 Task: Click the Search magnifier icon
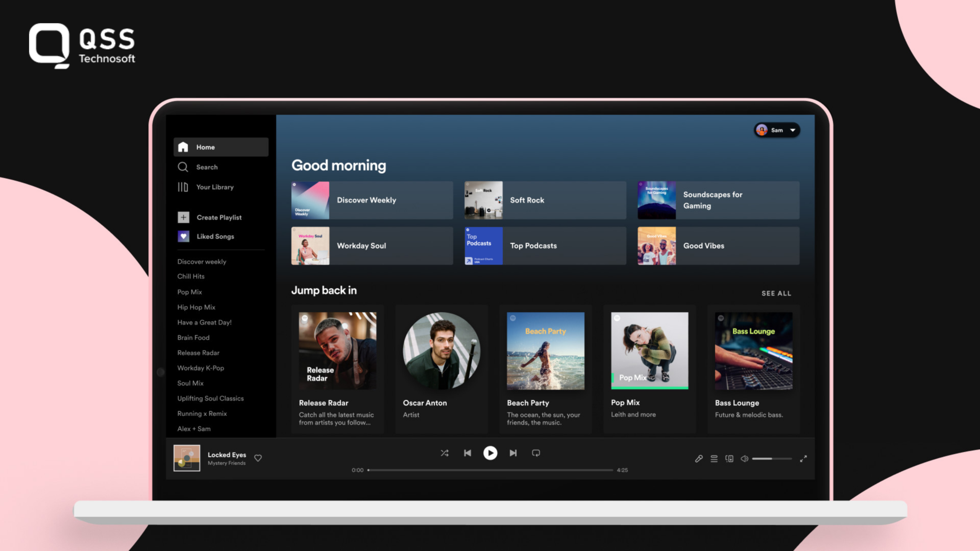(x=183, y=167)
